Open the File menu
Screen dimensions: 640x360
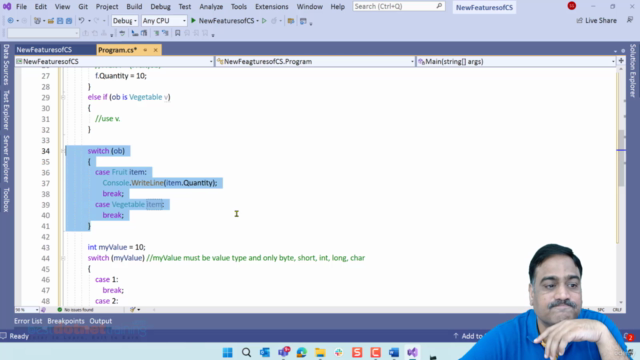pos(21,7)
